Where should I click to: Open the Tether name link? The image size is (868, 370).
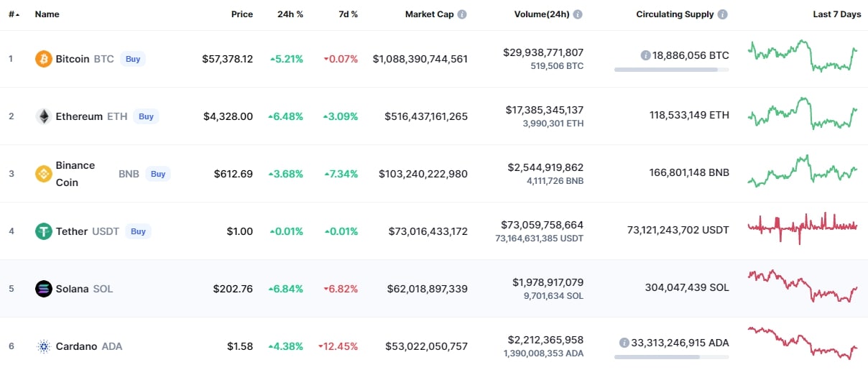[x=72, y=231]
